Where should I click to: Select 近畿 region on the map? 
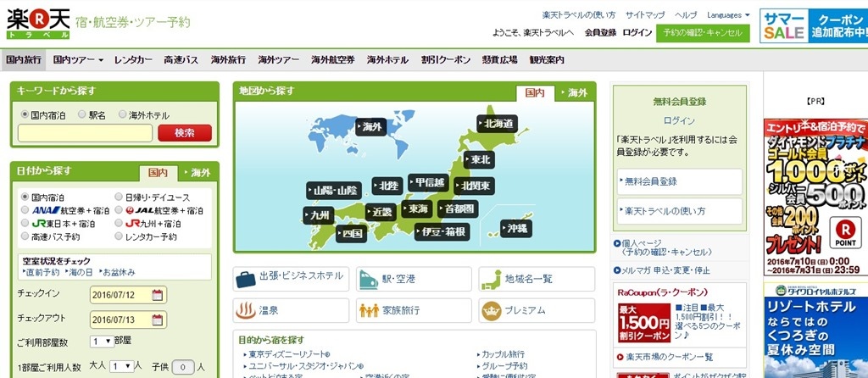pyautogui.click(x=381, y=212)
